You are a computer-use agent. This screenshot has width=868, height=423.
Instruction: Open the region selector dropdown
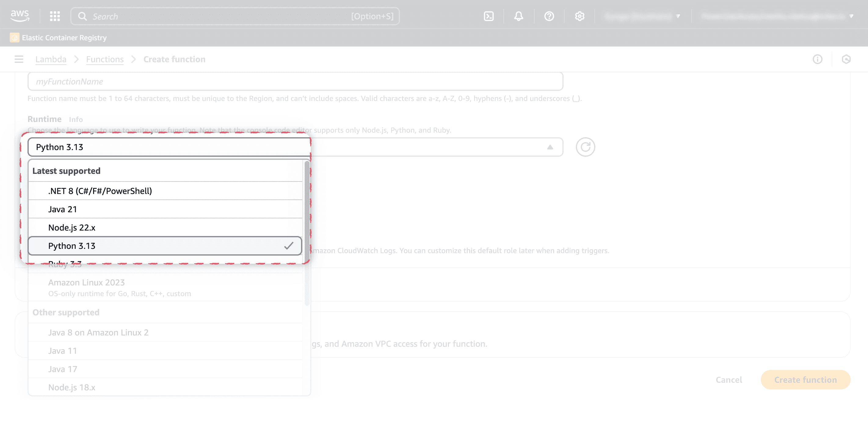click(643, 16)
